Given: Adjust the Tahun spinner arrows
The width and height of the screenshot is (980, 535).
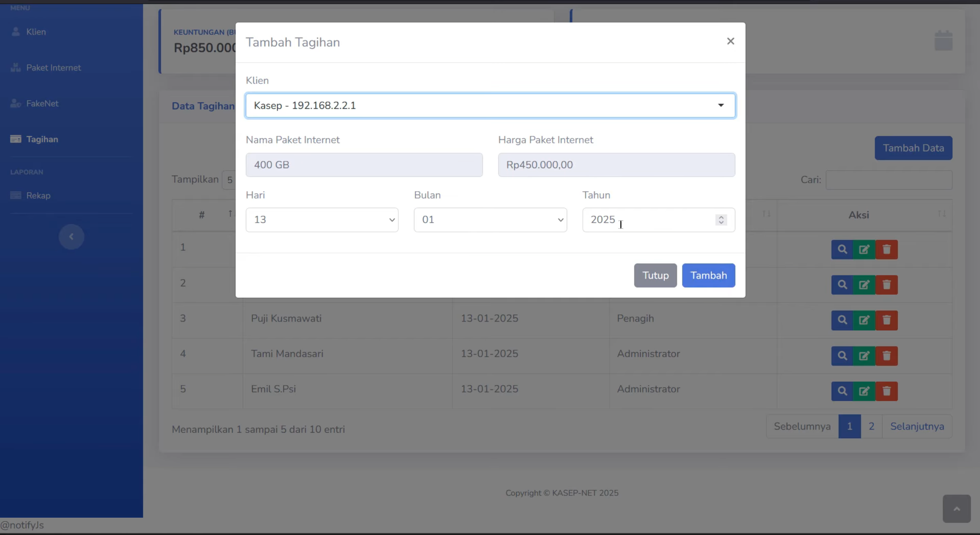Looking at the screenshot, I should pos(721,220).
